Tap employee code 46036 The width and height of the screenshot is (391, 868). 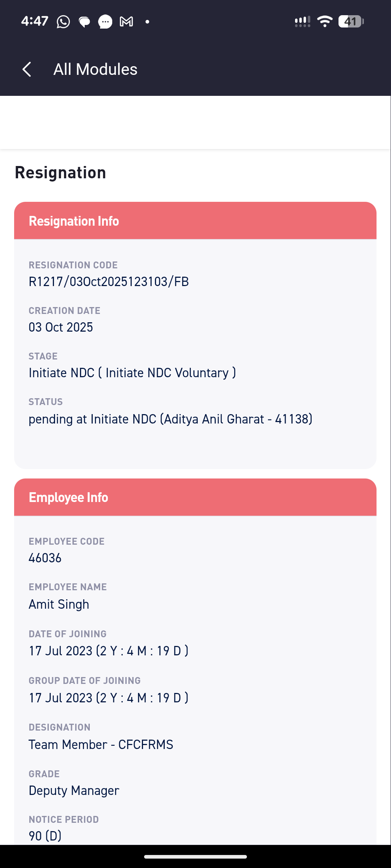tap(45, 558)
